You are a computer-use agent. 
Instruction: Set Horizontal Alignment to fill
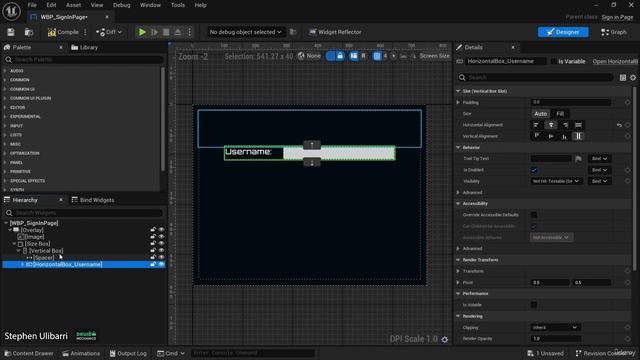[x=578, y=125]
